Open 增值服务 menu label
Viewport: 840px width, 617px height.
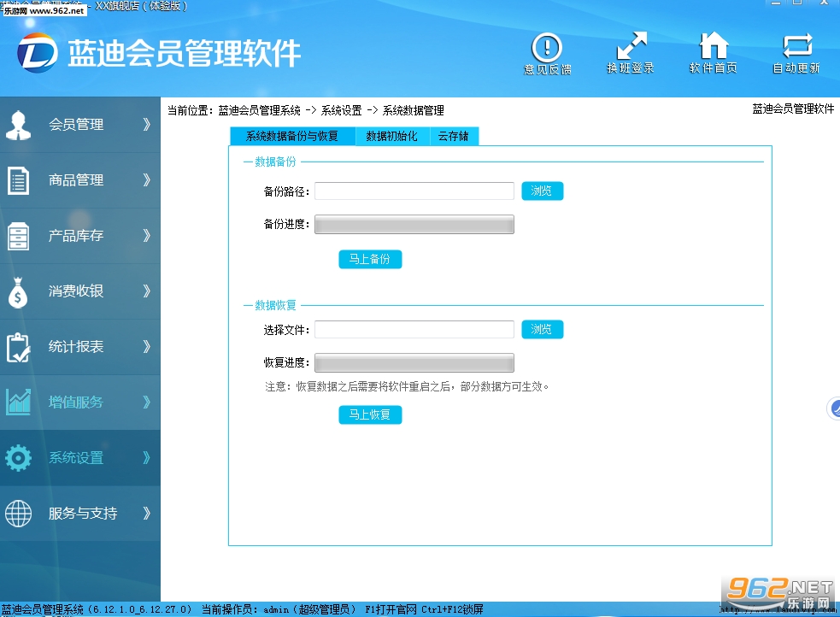(76, 403)
